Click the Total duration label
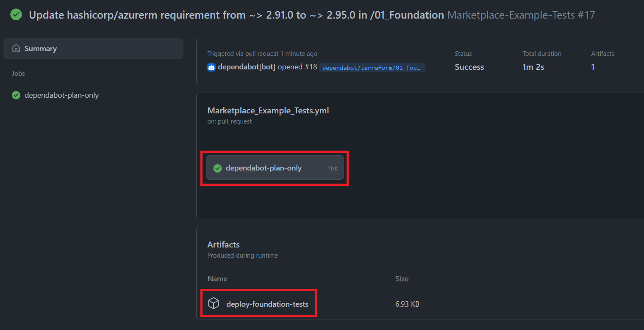Viewport: 644px width, 330px height. [x=542, y=54]
